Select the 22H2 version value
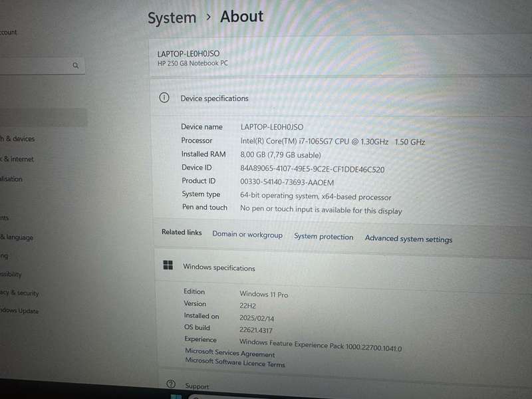Screen dimensions: 532x399 point(247,305)
